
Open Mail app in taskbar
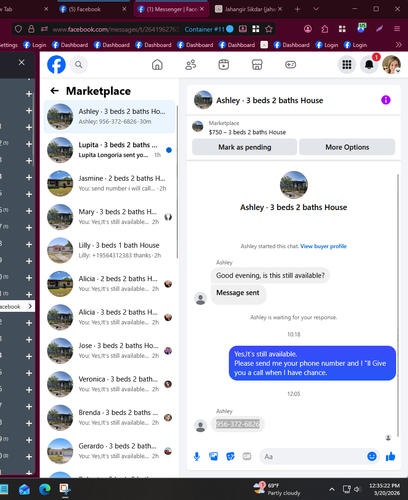24,489
